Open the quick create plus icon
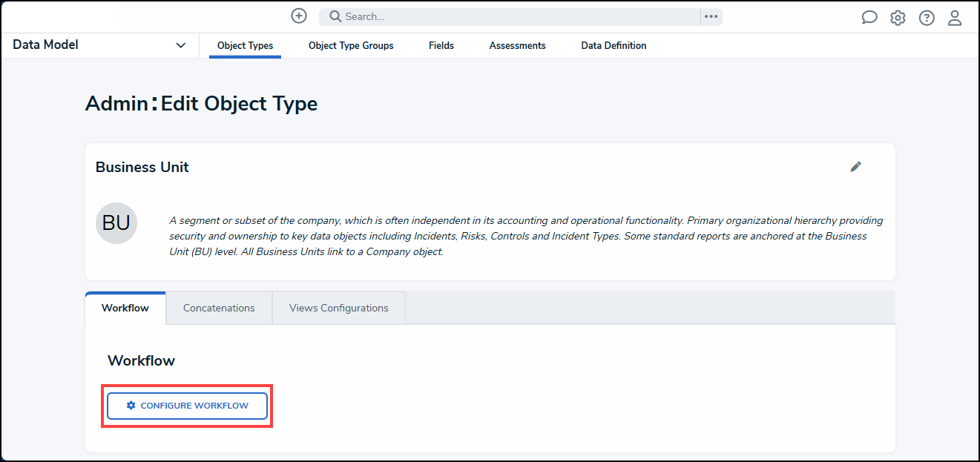980x462 pixels. point(298,16)
